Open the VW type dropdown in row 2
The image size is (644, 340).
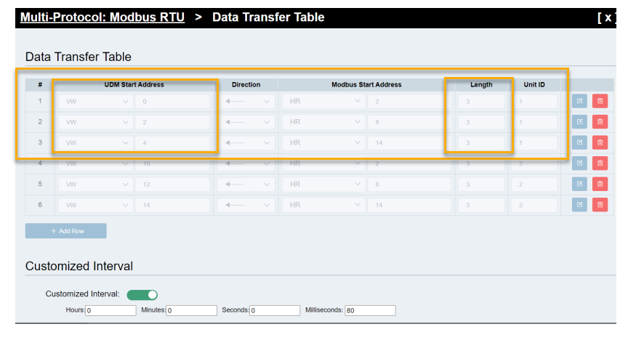[x=96, y=122]
